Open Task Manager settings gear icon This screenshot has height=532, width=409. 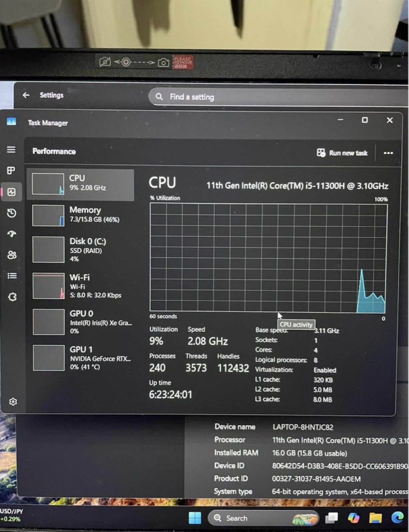(13, 402)
